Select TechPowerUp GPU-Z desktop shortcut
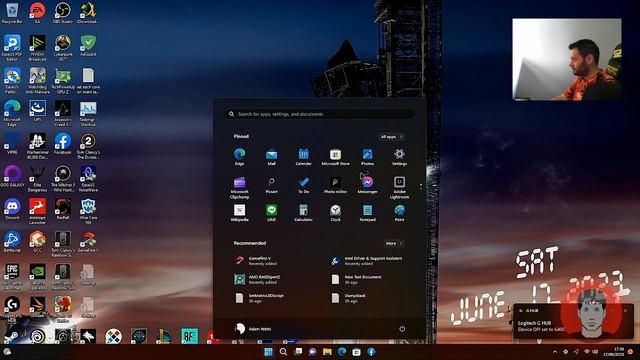Viewport: 640px width, 360px height. [62, 81]
